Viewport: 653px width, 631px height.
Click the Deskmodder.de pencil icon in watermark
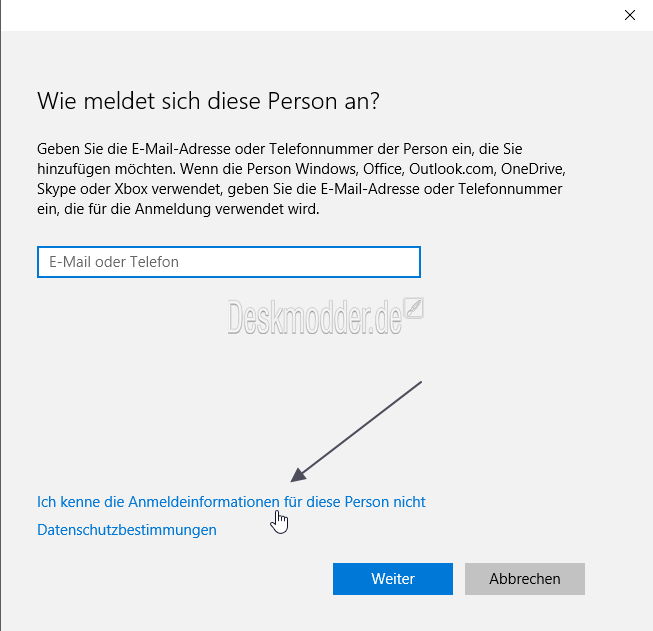click(x=414, y=308)
